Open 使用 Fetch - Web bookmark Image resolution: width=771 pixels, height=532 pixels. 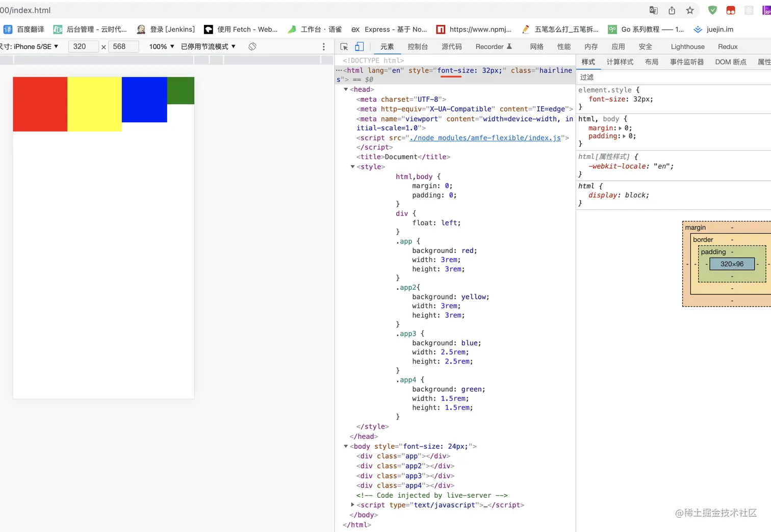pyautogui.click(x=241, y=30)
